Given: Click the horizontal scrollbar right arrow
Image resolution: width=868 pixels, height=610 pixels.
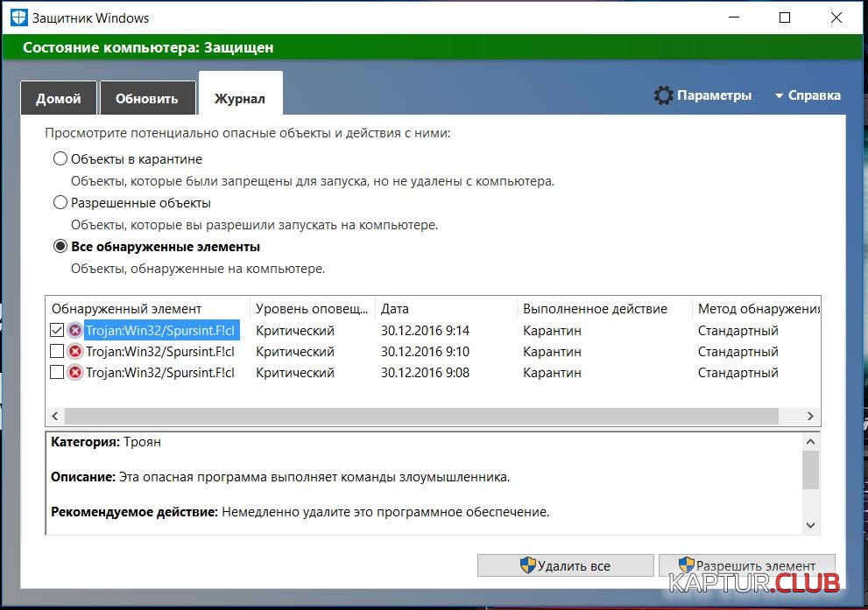Looking at the screenshot, I should click(x=810, y=416).
